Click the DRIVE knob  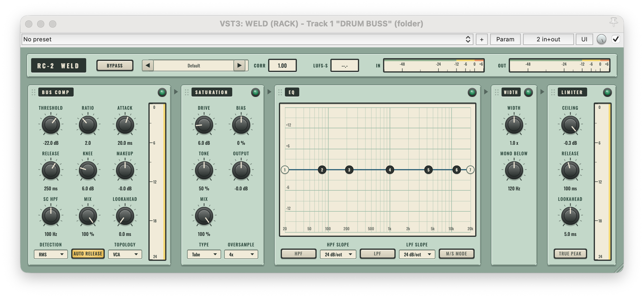pyautogui.click(x=204, y=125)
